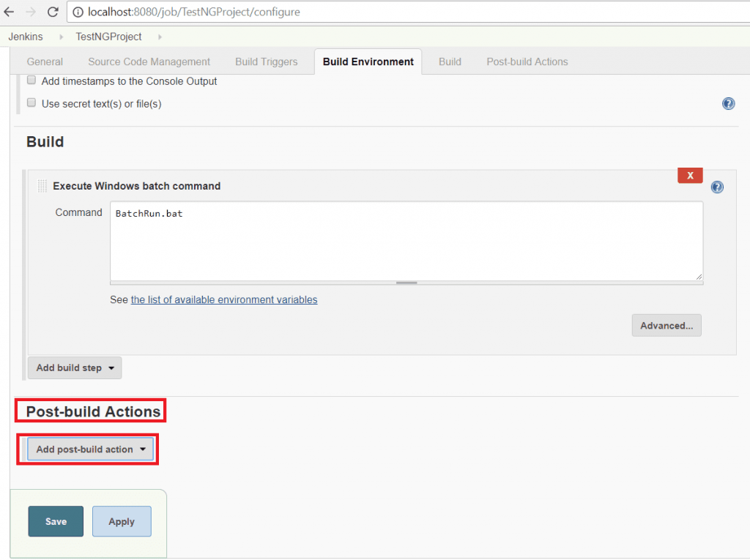Click the drag handle beside the batch command step
750x560 pixels.
42,185
